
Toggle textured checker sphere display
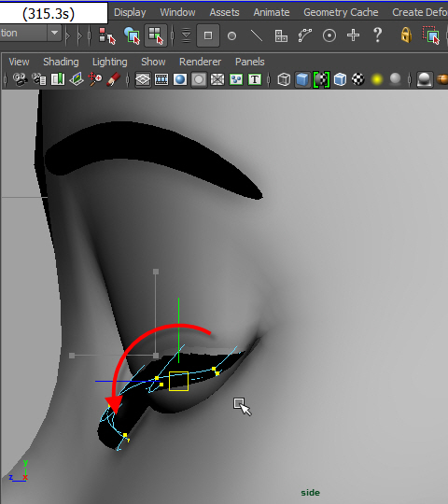click(358, 79)
